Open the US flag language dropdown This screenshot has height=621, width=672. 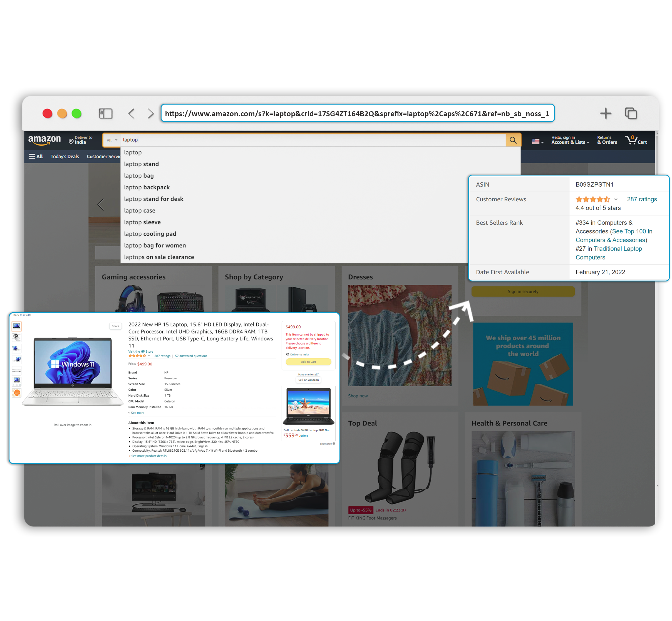click(538, 142)
